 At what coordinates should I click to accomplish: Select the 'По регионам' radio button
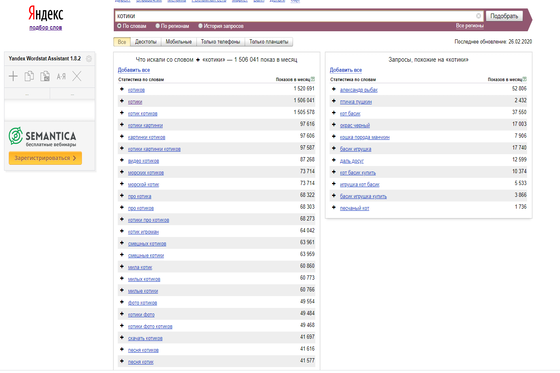[x=158, y=26]
